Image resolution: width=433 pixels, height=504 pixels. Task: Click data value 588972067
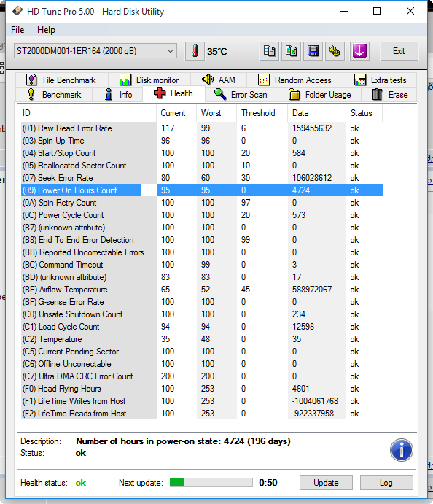[312, 290]
